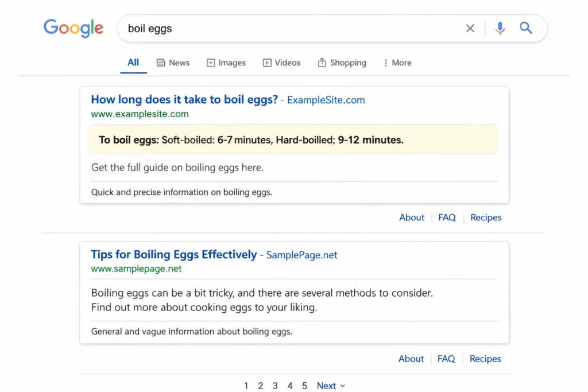Click the magnifying glass search icon

(525, 28)
